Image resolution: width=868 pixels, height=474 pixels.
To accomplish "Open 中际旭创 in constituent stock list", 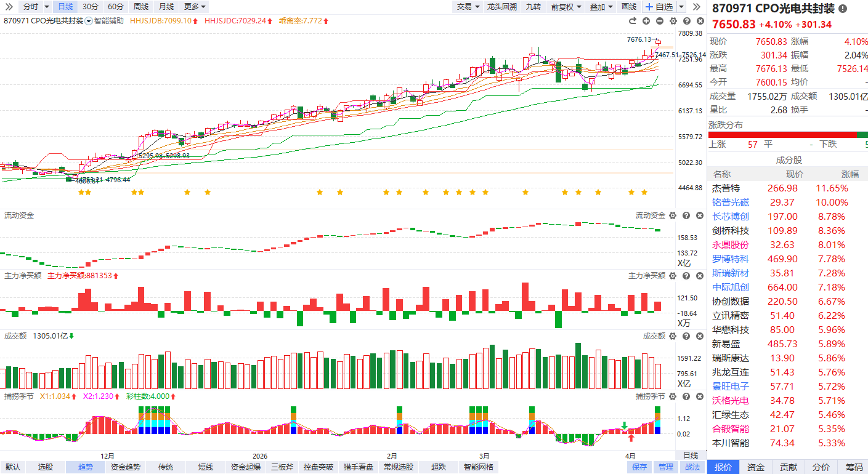I will [x=731, y=287].
